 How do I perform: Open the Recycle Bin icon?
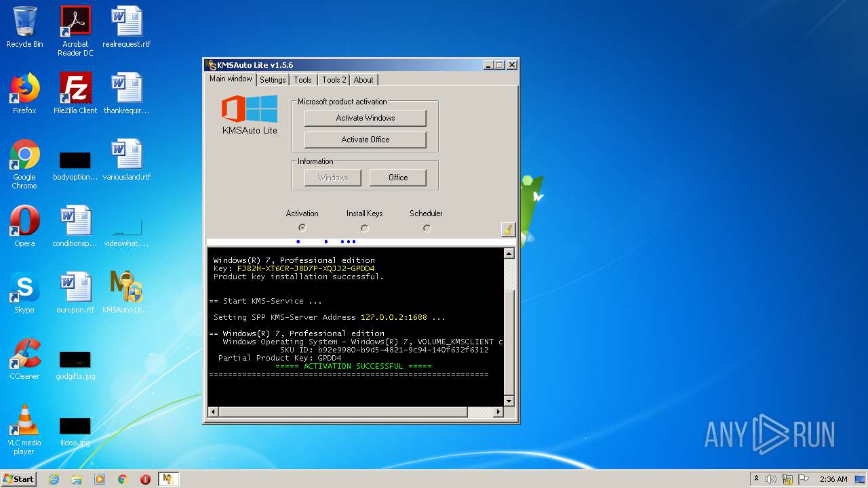(x=24, y=27)
